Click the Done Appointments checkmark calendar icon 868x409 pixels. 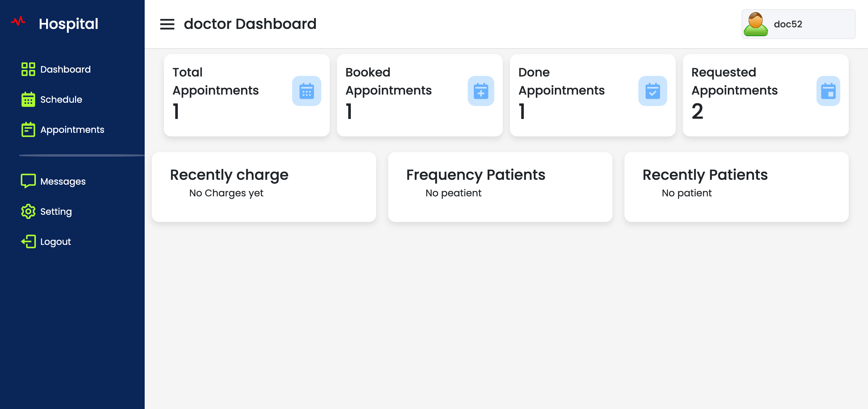click(x=652, y=91)
